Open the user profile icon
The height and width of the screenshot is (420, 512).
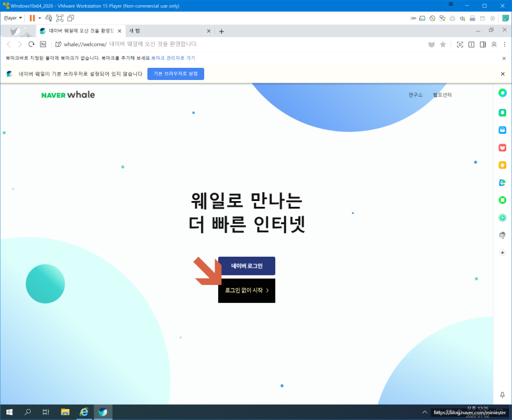(494, 44)
